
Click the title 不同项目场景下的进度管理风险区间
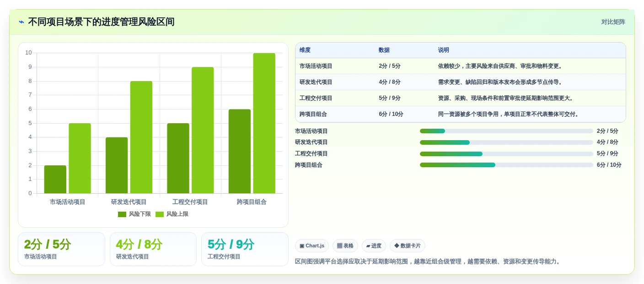coord(101,22)
